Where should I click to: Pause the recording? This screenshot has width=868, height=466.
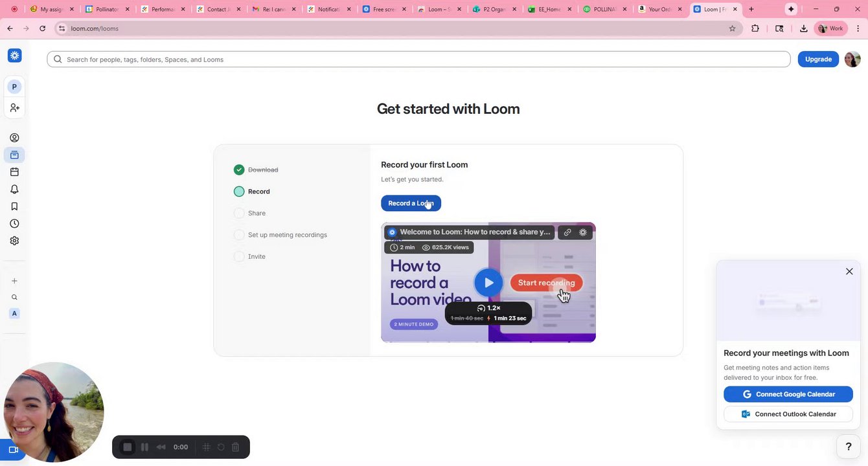tap(144, 447)
